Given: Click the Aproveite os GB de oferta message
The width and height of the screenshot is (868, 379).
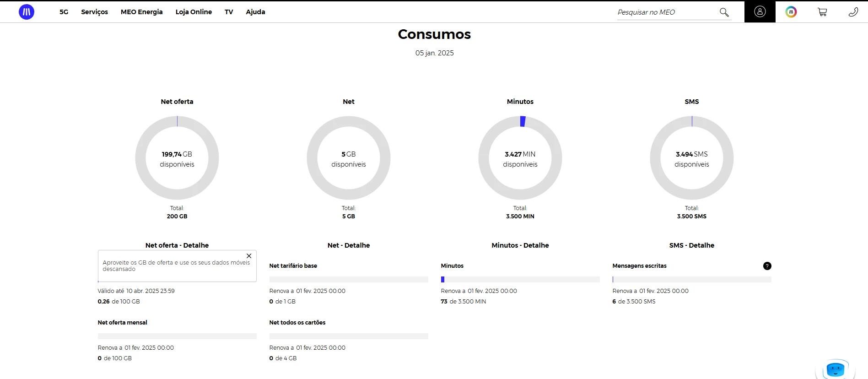Looking at the screenshot, I should point(176,266).
